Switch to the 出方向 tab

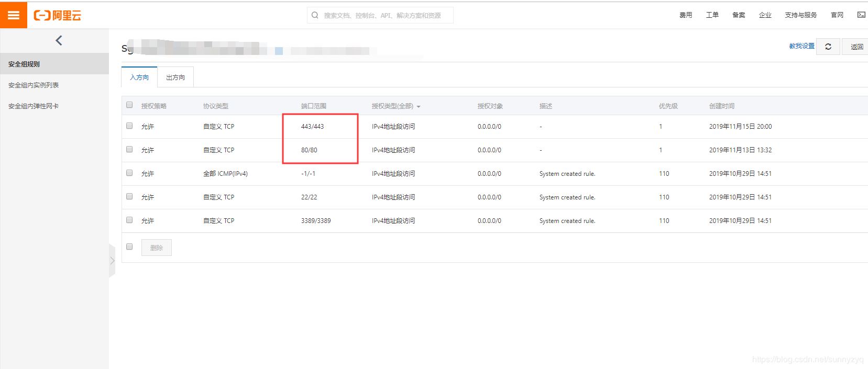coord(175,77)
